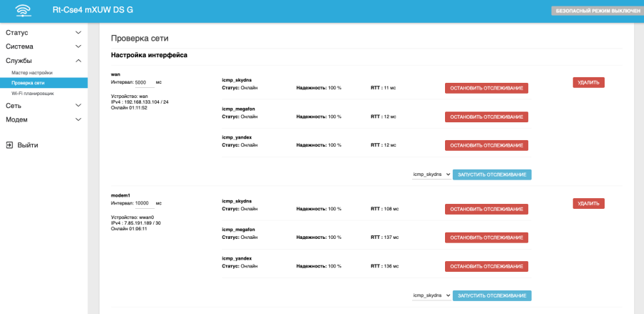Click Выйти to log out
The width and height of the screenshot is (644, 314).
pyautogui.click(x=28, y=145)
